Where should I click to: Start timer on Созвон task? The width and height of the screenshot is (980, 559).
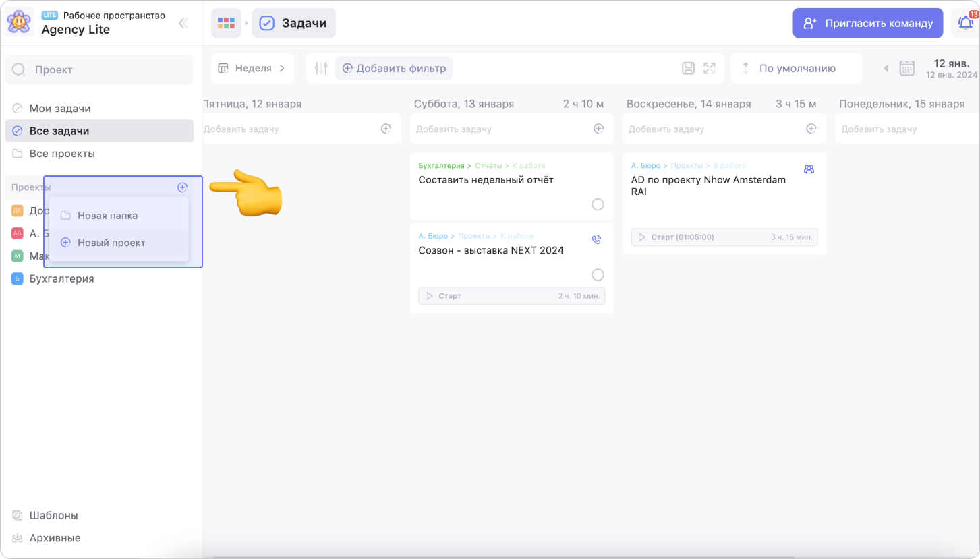coord(512,296)
